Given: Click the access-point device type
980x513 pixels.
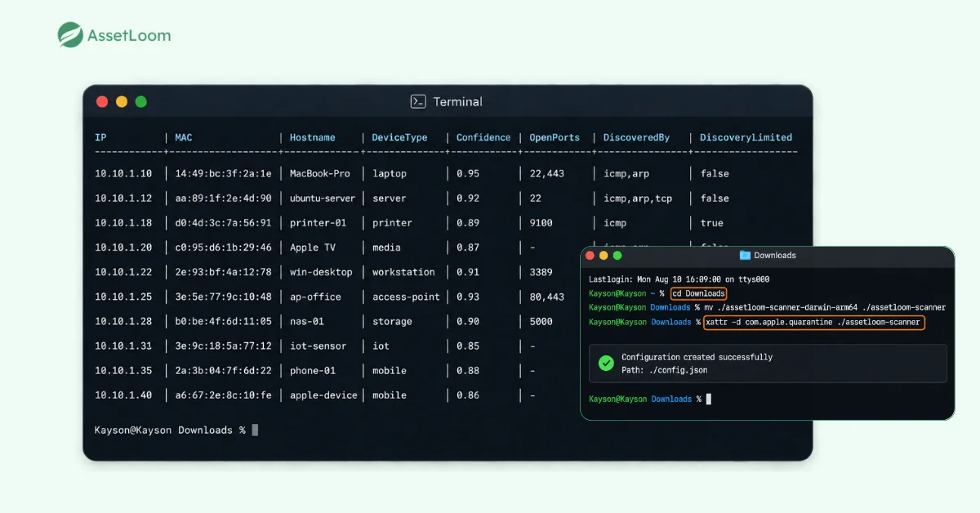Looking at the screenshot, I should coord(406,297).
